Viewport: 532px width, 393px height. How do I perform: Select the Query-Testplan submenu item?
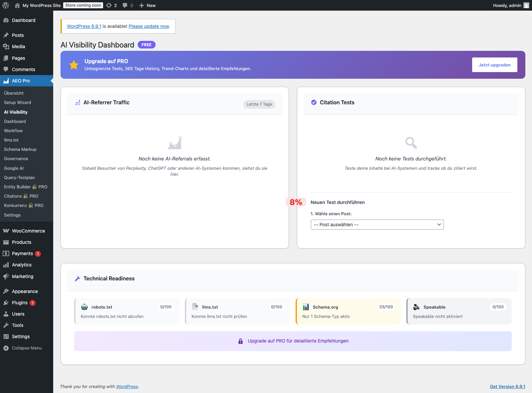19,178
